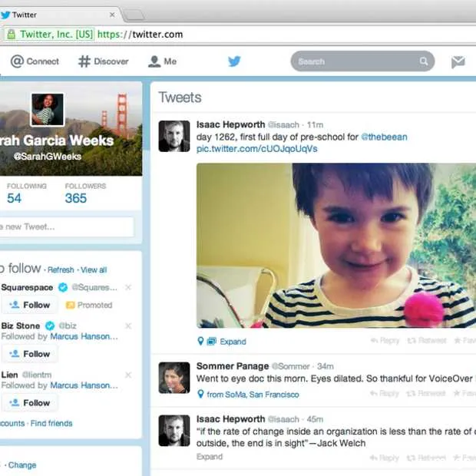Follow the Squarespace account
Viewport: 476px width, 476px height.
tap(29, 305)
